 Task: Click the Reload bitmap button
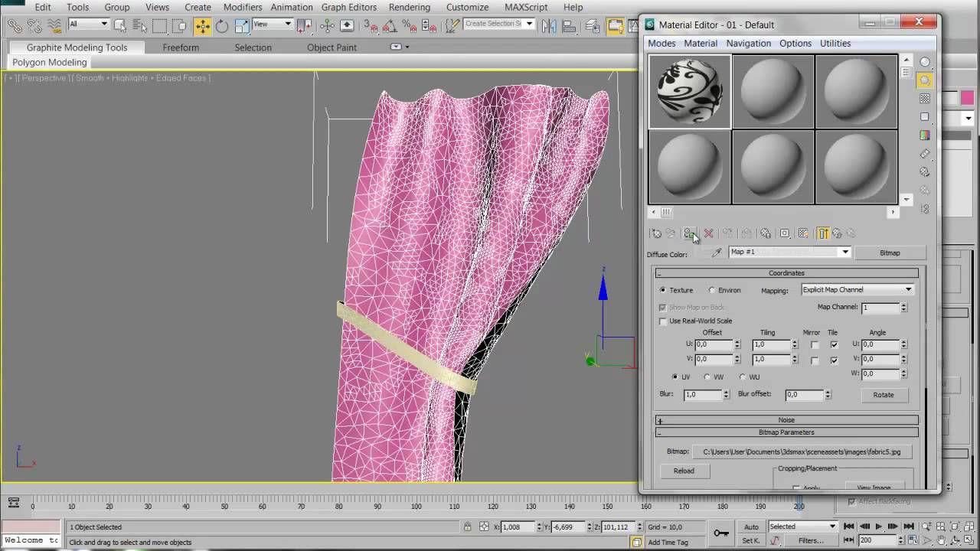[x=684, y=471]
